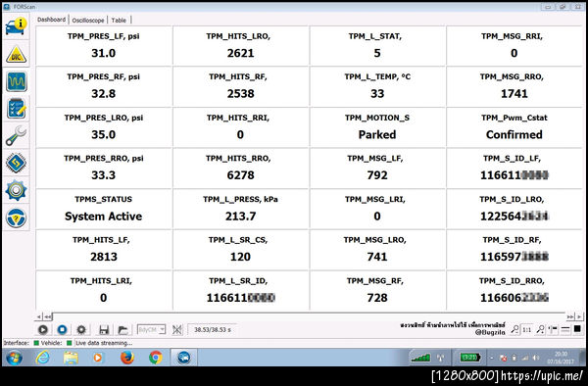The width and height of the screenshot is (588, 386).
Task: Click the battery indicator in taskbar
Action: tap(469, 358)
